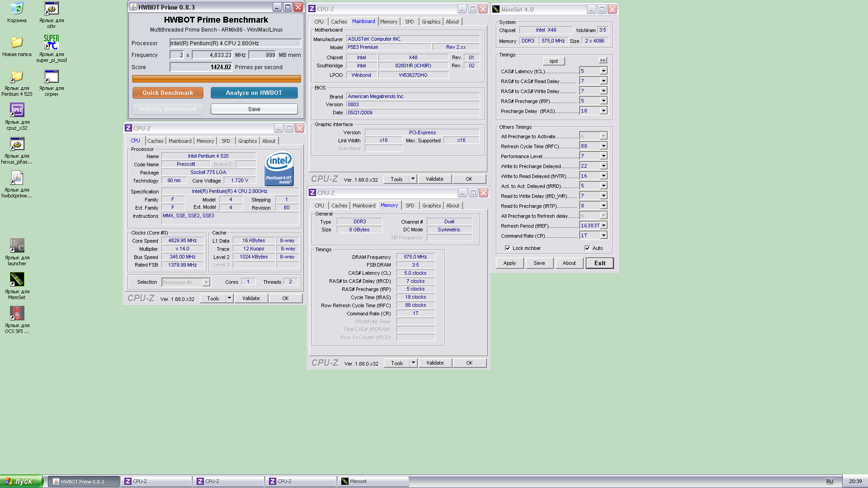Click the 20:39 clock in system tray

click(855, 481)
